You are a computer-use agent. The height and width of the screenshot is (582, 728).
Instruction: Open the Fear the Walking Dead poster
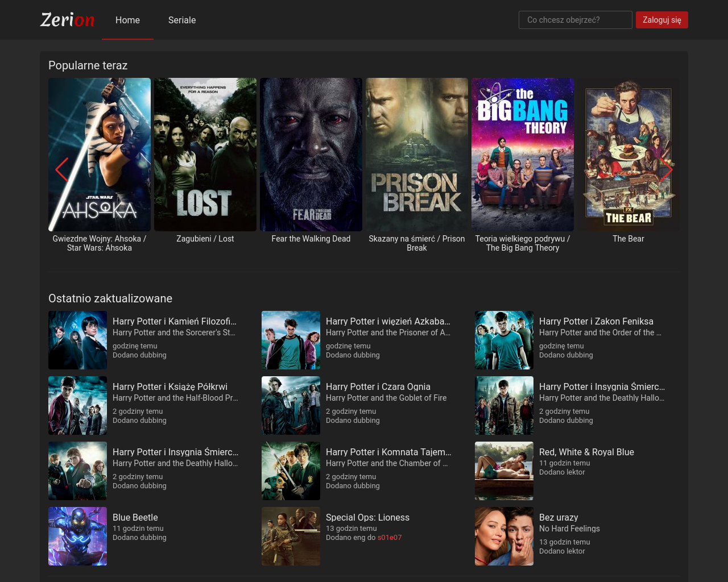coord(311,155)
